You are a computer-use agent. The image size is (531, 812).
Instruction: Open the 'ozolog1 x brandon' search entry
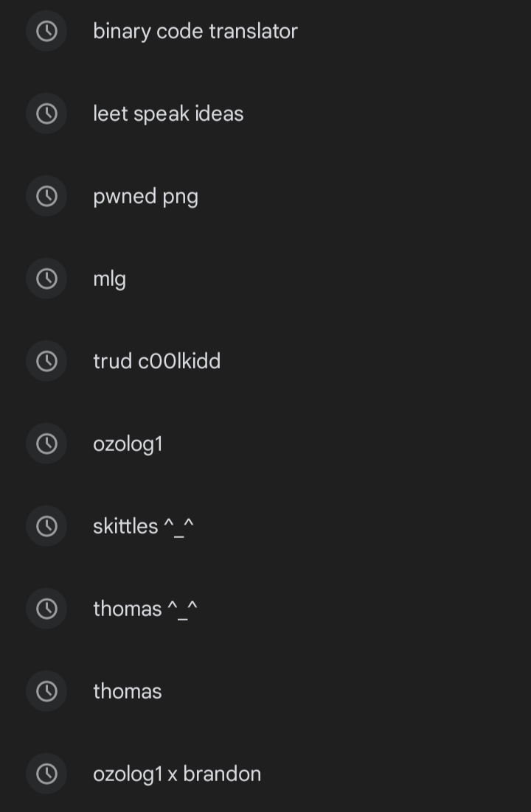[177, 774]
